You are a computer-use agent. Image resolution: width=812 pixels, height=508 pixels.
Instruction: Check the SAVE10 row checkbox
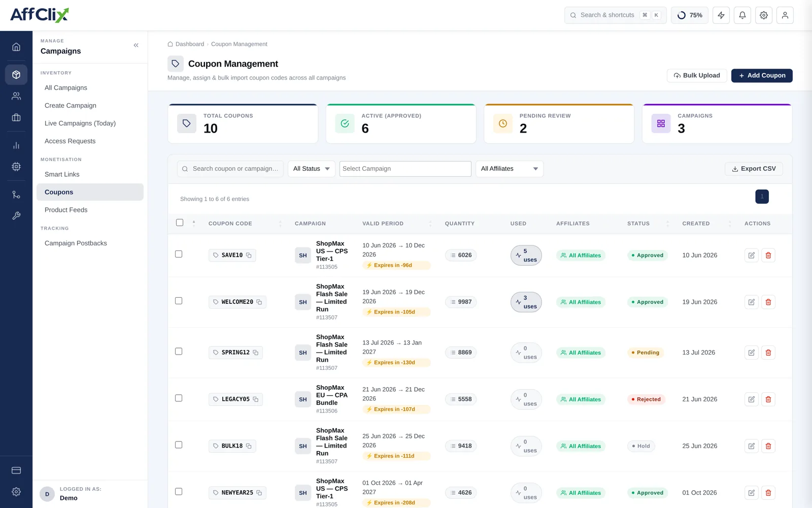coord(179,254)
